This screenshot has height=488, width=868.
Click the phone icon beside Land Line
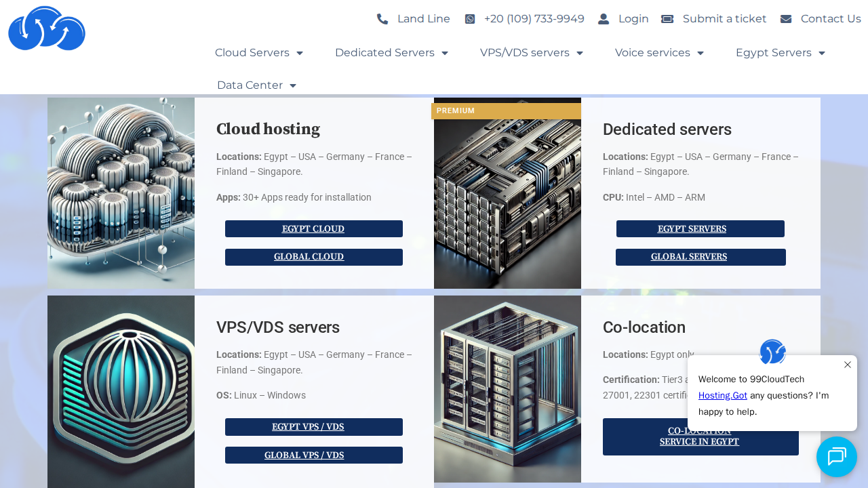click(x=382, y=19)
